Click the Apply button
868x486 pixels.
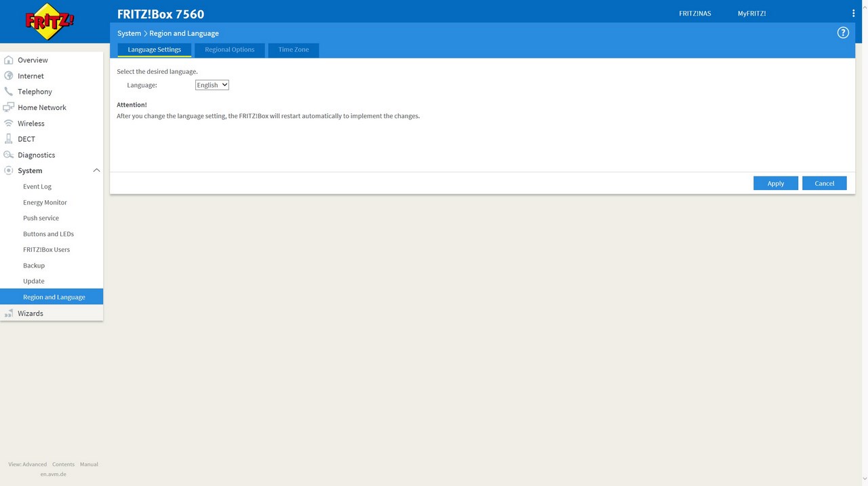(x=776, y=183)
